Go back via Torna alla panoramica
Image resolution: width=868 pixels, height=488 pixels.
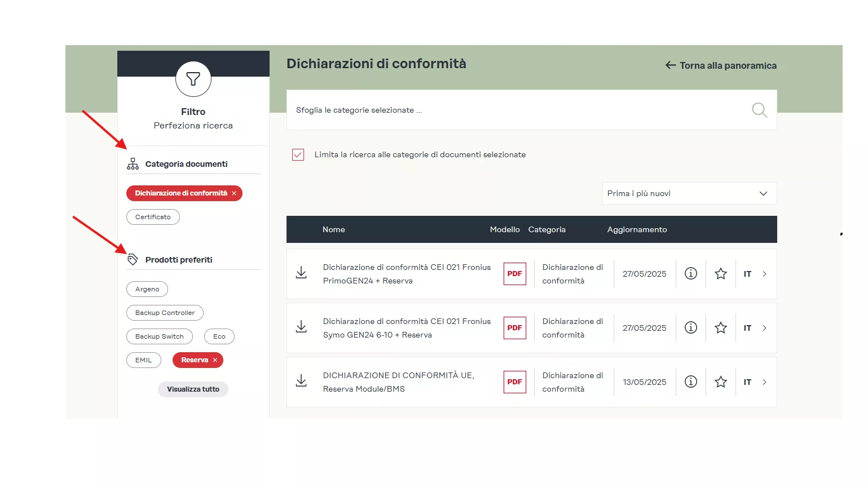click(x=721, y=65)
